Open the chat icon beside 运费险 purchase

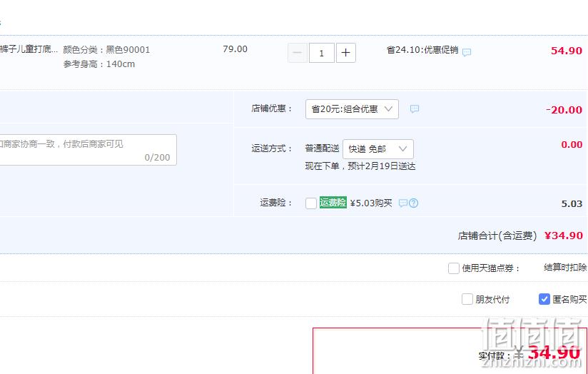(402, 203)
